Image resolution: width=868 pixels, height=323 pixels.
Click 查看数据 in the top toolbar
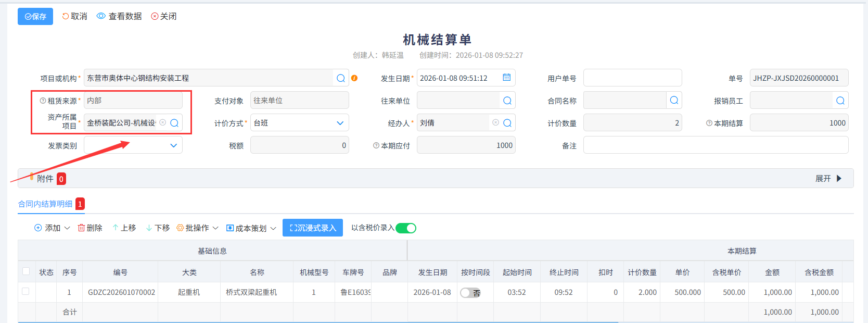tap(119, 16)
